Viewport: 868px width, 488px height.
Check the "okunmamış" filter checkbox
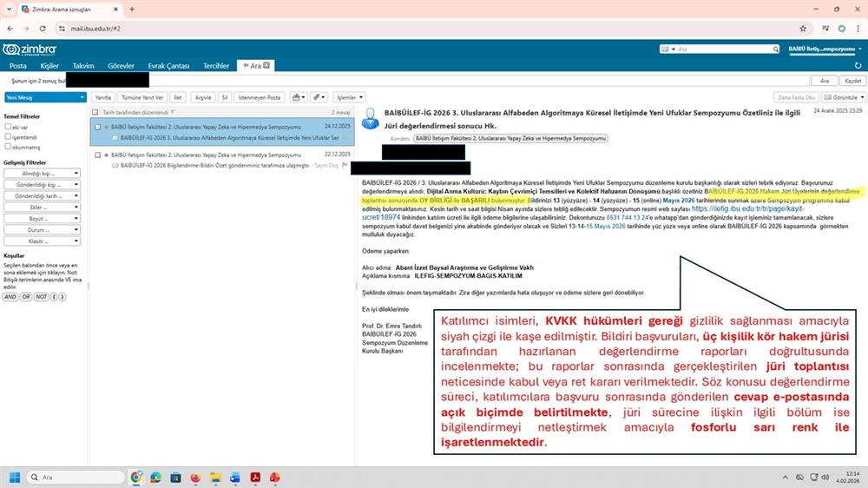tap(8, 147)
